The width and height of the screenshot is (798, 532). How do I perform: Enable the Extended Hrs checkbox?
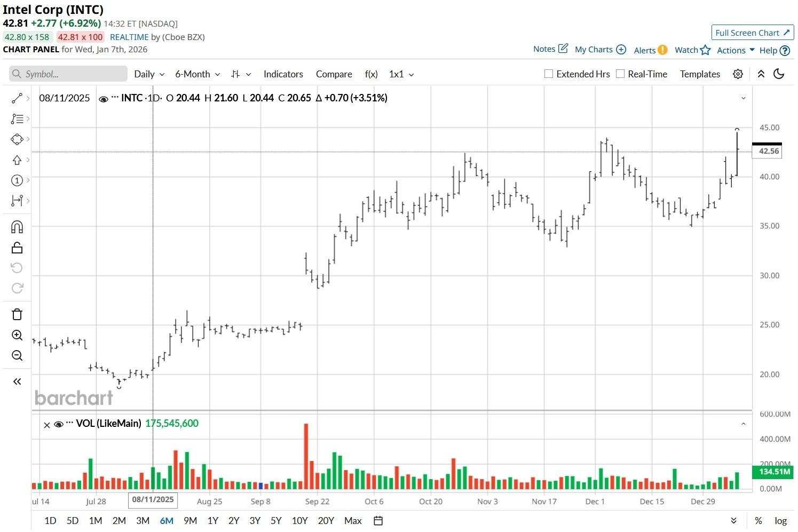548,74
